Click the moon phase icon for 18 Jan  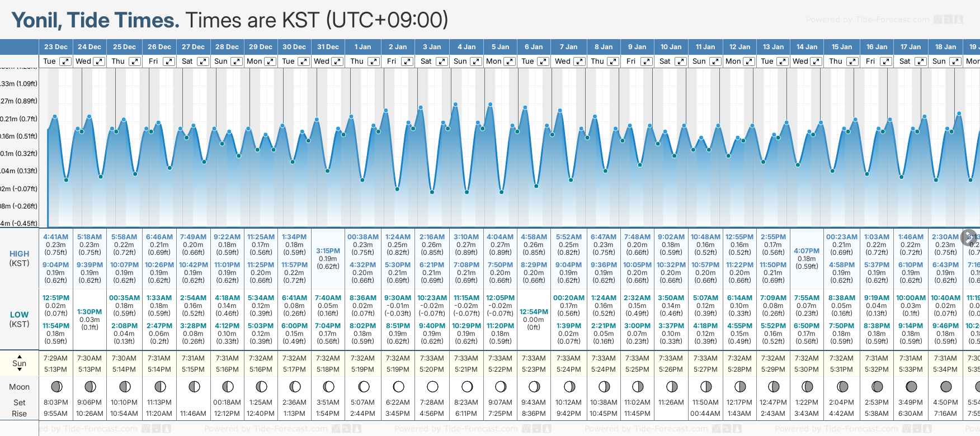(946, 386)
